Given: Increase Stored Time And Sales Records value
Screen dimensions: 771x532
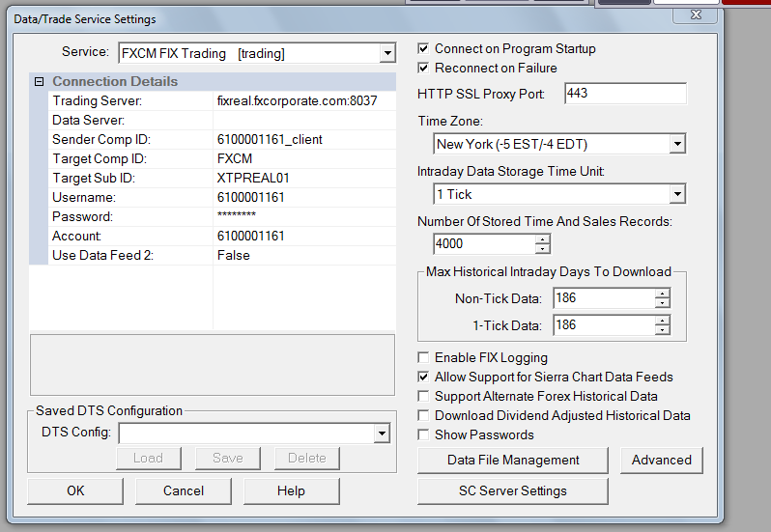Looking at the screenshot, I should point(542,239).
